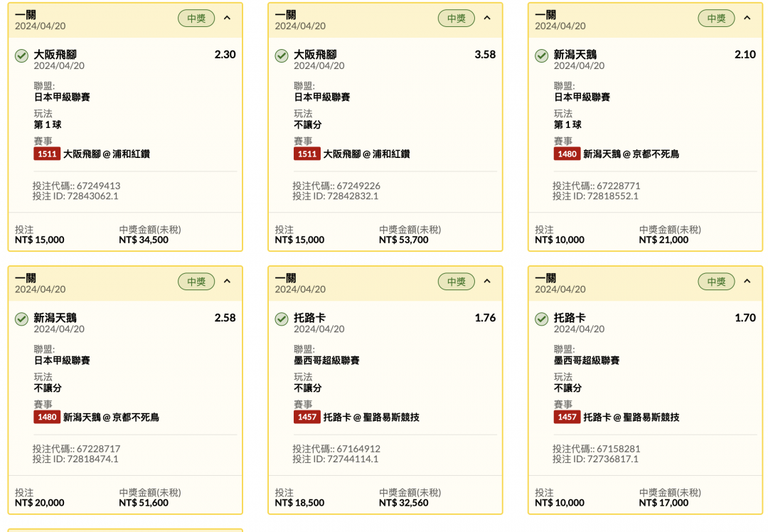Viewport: 768px width, 532px height.
Task: Click 中獎 badge on bet 67249226 card
Action: click(457, 18)
